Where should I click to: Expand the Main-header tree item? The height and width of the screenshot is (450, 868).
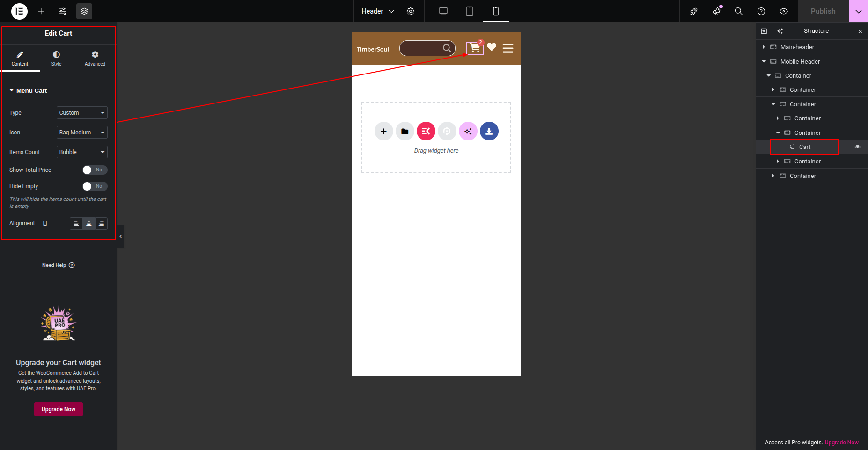pos(764,47)
